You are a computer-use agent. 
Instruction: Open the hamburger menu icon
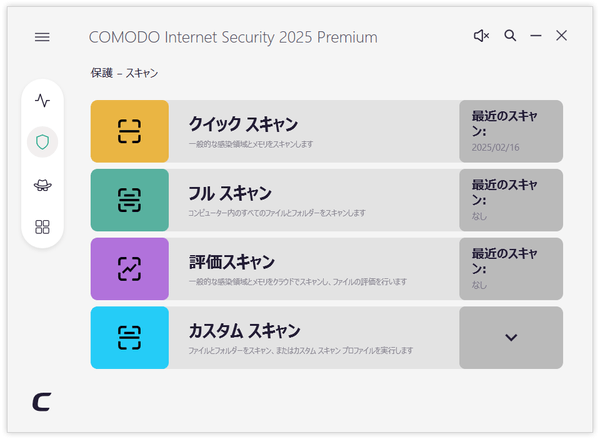(x=42, y=37)
